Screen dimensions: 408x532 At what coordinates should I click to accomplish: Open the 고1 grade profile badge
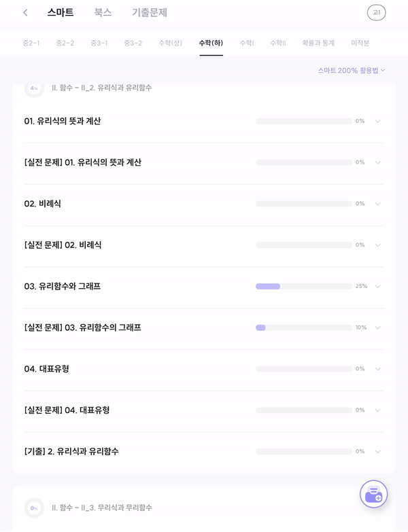coord(376,13)
